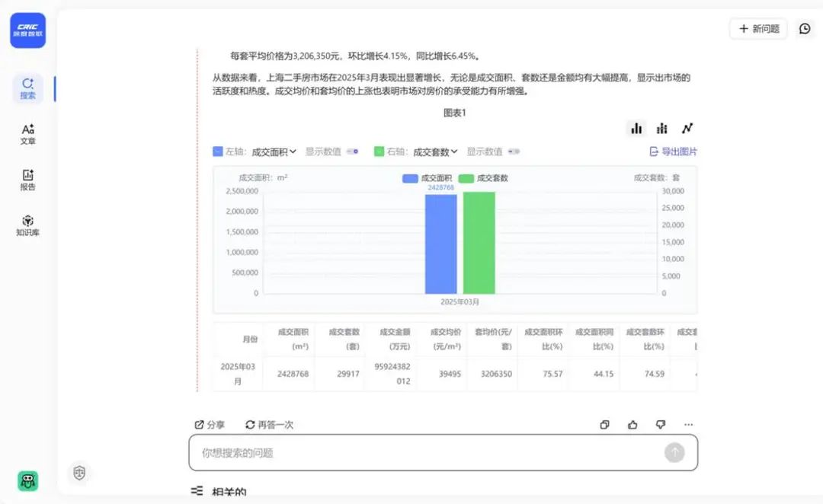This screenshot has width=823, height=504.
Task: Open the more options ellipsis menu
Action: pos(688,424)
